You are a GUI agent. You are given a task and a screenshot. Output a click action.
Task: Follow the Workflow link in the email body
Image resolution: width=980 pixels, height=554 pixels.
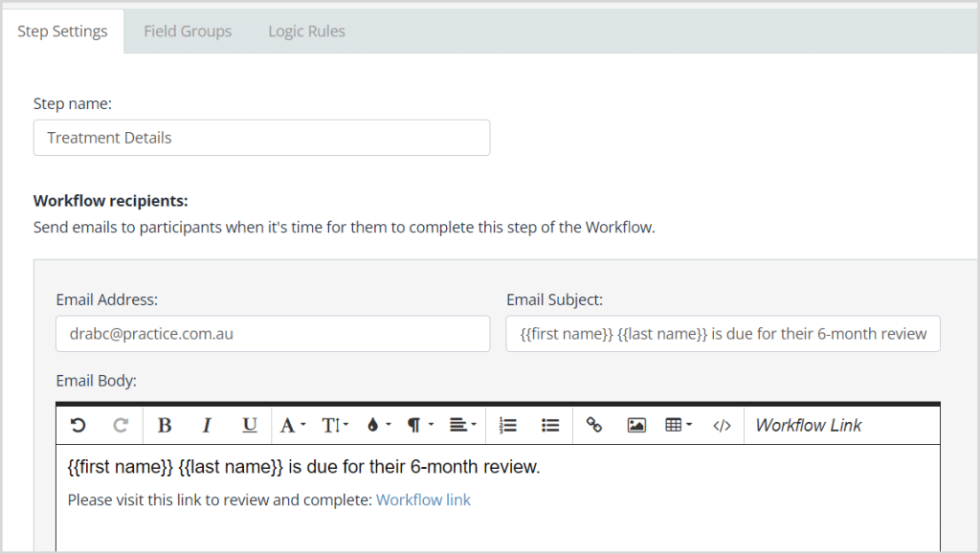tap(423, 499)
